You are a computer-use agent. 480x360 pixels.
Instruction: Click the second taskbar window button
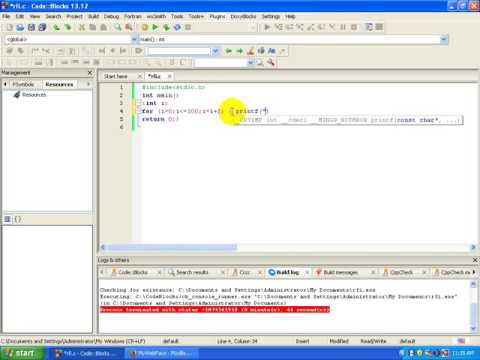tap(162, 353)
